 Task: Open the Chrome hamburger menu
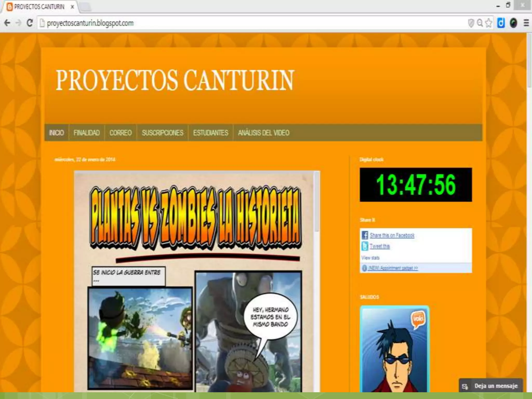point(526,23)
